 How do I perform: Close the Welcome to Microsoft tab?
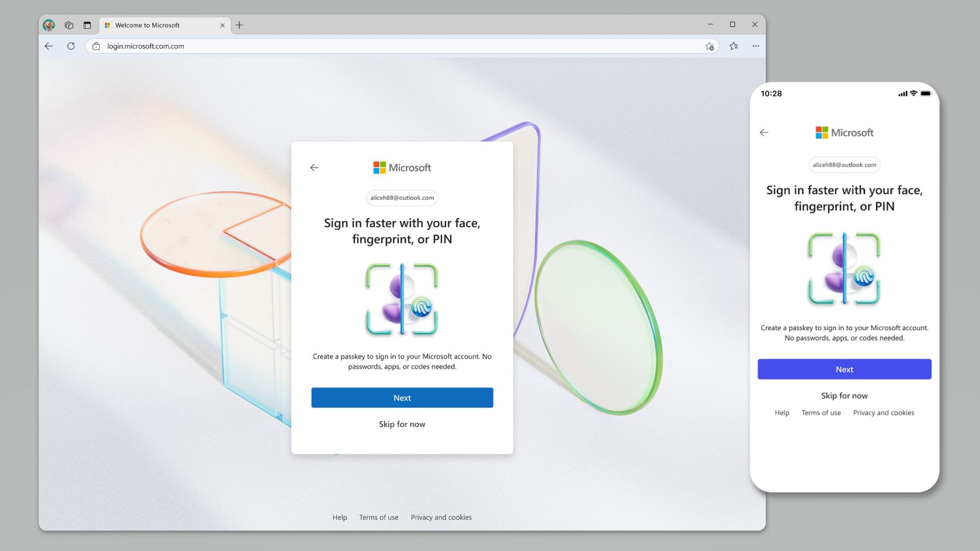(223, 25)
